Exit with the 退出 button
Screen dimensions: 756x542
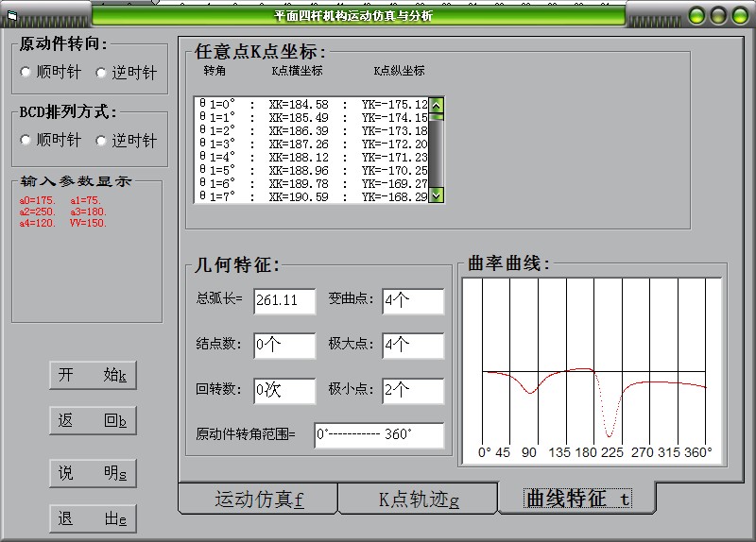[93, 517]
